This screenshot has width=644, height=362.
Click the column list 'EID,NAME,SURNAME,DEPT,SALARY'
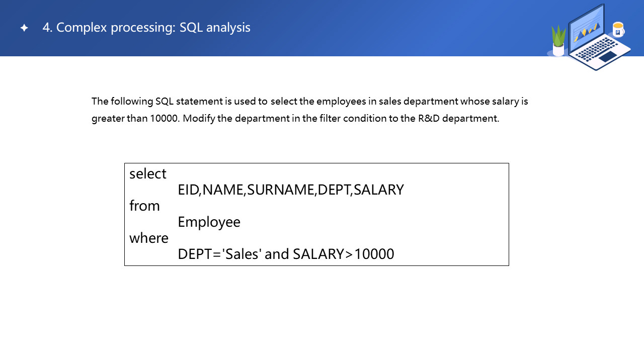coord(290,190)
